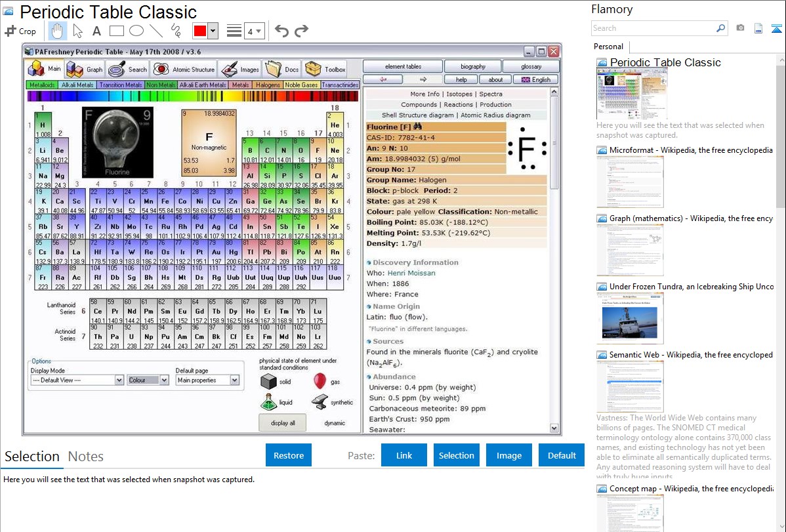Open the Toolbox tab
The width and height of the screenshot is (786, 532).
point(325,70)
